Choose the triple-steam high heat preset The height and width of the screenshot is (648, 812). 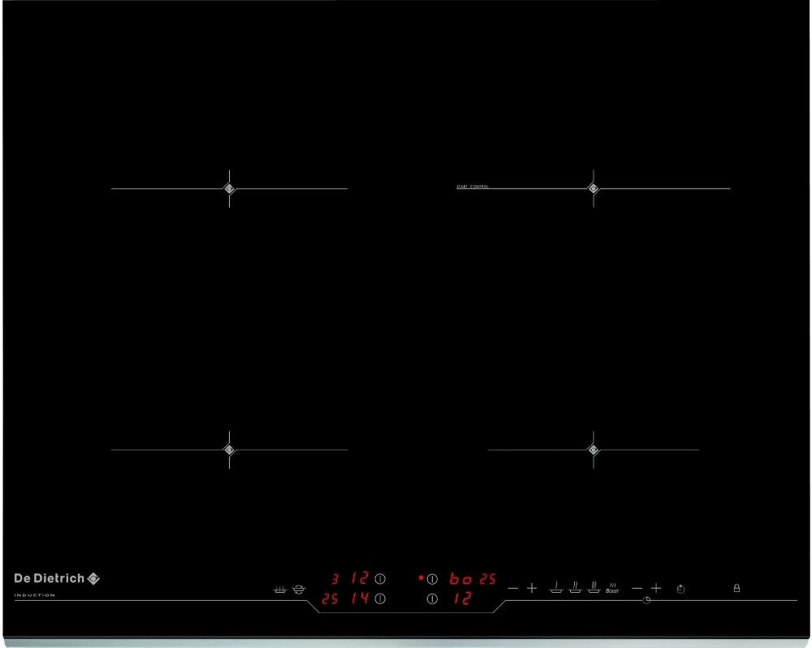click(594, 587)
